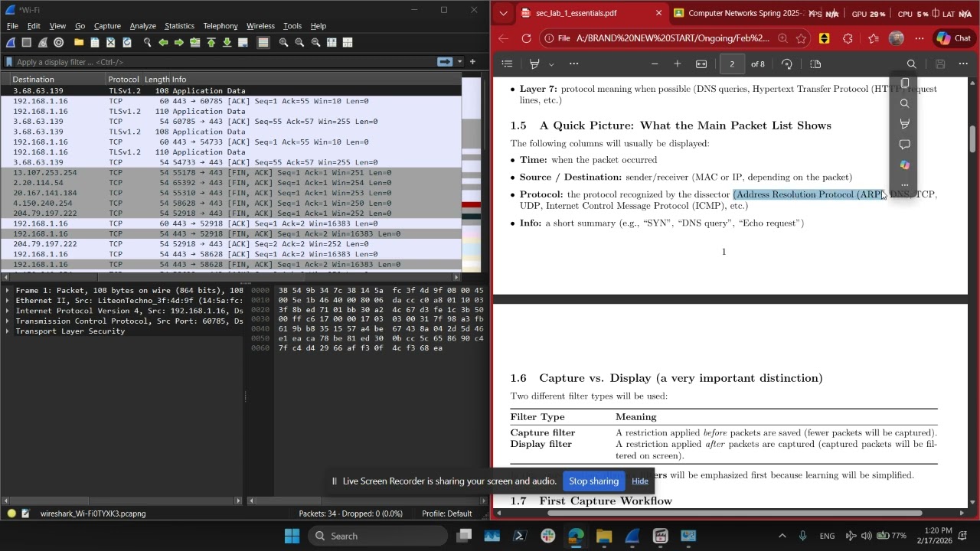Expand Transport Layer Security details
Viewport: 980px width, 551px height.
pos(8,331)
